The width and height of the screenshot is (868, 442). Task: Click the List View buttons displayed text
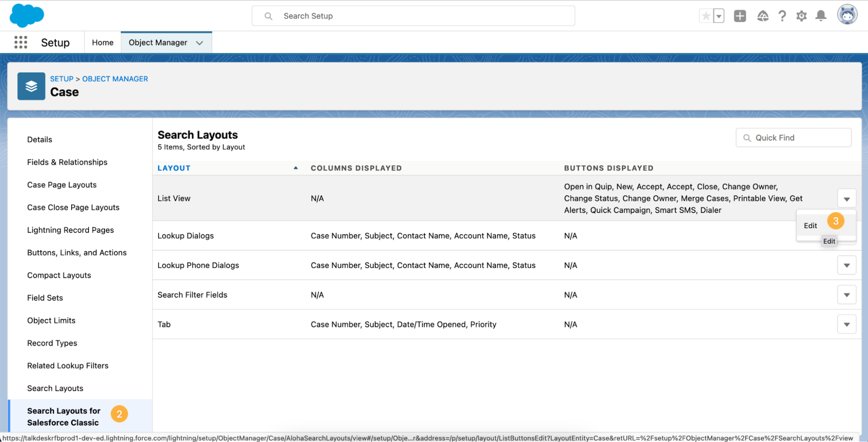[x=683, y=198]
